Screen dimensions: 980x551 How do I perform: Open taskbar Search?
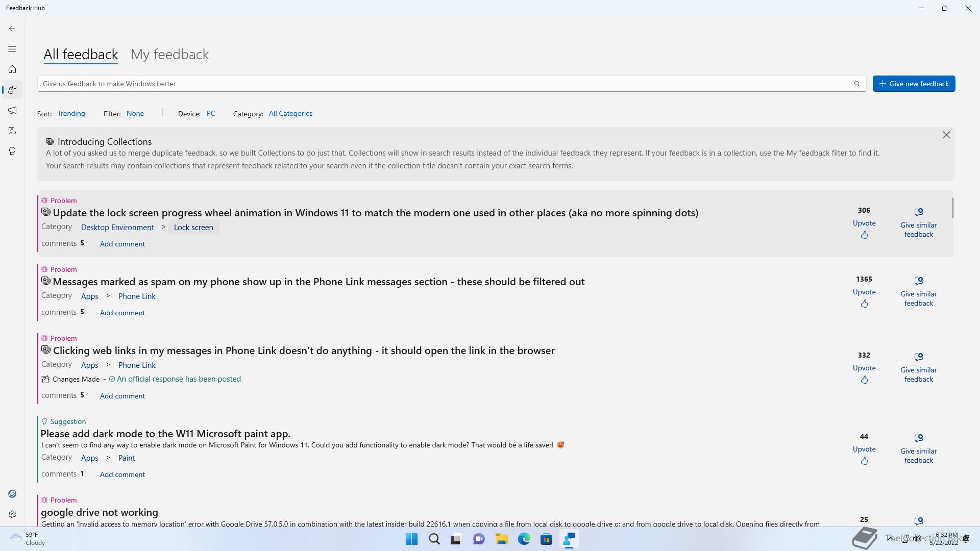tap(434, 539)
